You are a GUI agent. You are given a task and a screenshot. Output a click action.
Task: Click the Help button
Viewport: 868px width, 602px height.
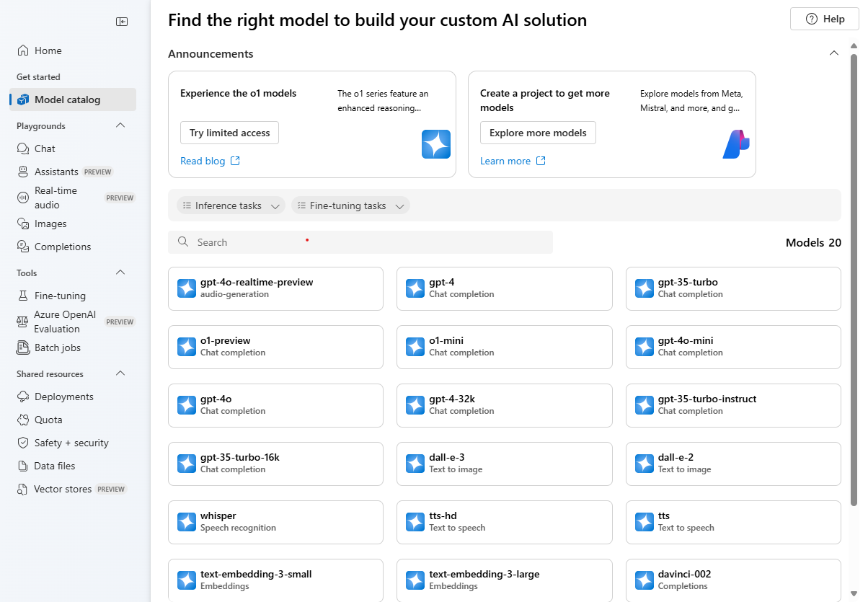(824, 19)
